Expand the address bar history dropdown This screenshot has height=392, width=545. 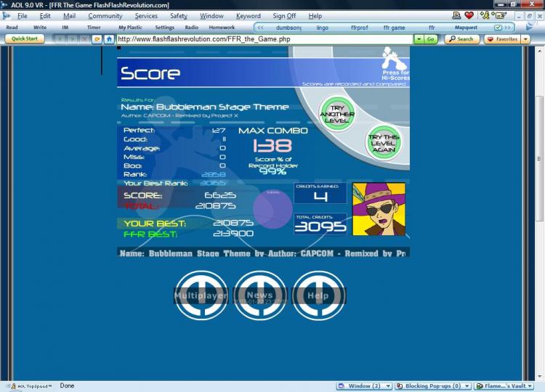coord(419,39)
